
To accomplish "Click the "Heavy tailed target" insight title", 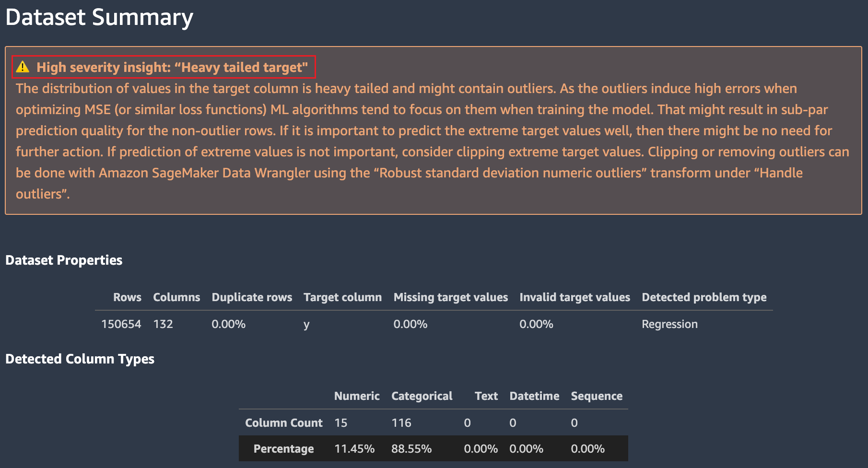I will point(172,67).
